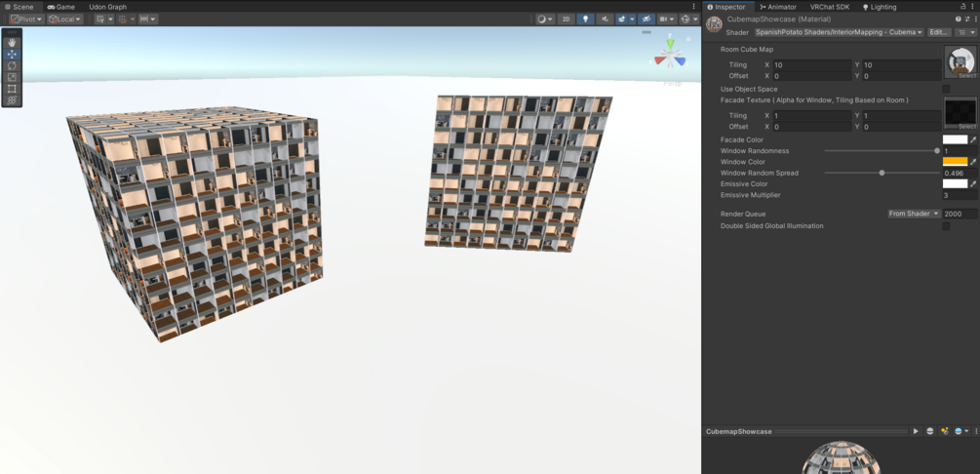
Task: Switch to the Scene tab
Action: pyautogui.click(x=19, y=7)
